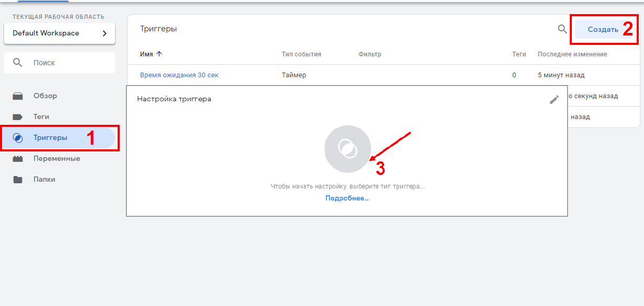
Task: Sort by the Тип события column header
Action: [301, 54]
